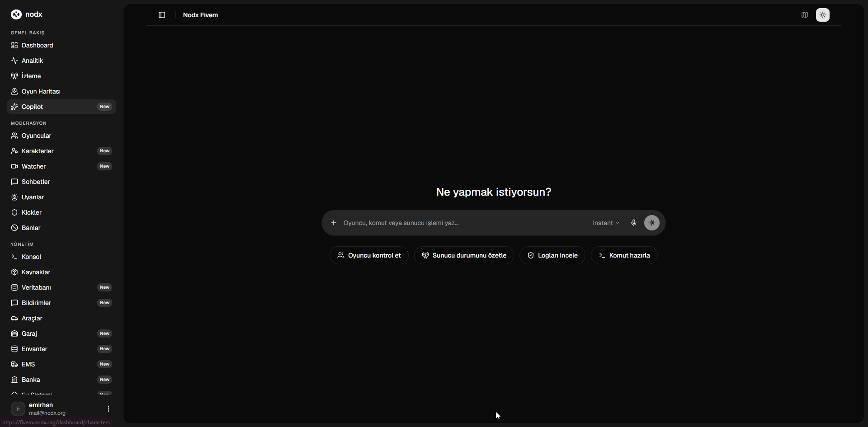This screenshot has width=868, height=427.
Task: Click the Bildirimler message icon
Action: pos(14,303)
